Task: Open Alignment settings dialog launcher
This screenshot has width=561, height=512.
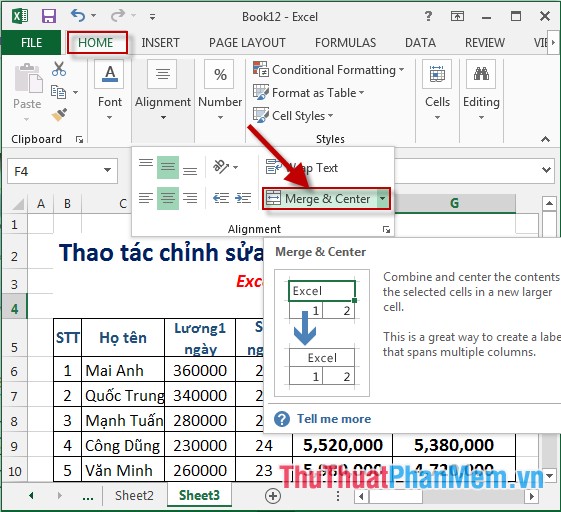Action: pyautogui.click(x=386, y=229)
